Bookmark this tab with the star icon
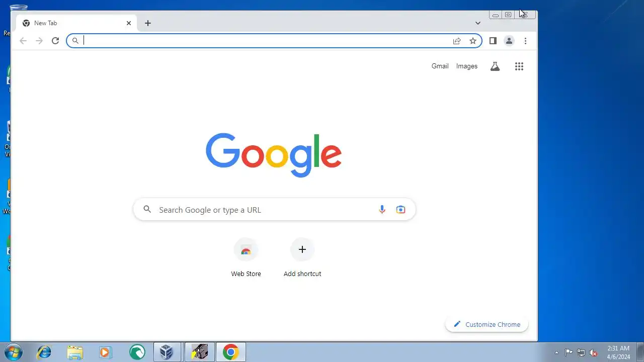The width and height of the screenshot is (644, 362). 473,41
